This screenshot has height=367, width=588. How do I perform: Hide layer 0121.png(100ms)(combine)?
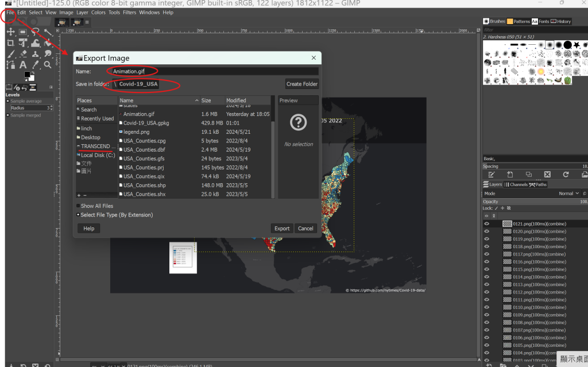pyautogui.click(x=487, y=223)
